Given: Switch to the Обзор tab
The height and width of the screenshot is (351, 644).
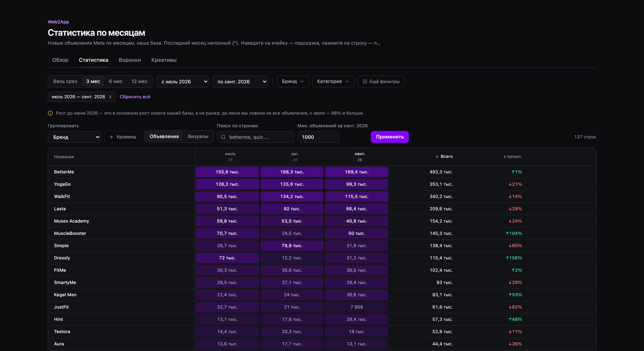Looking at the screenshot, I should click(x=60, y=60).
